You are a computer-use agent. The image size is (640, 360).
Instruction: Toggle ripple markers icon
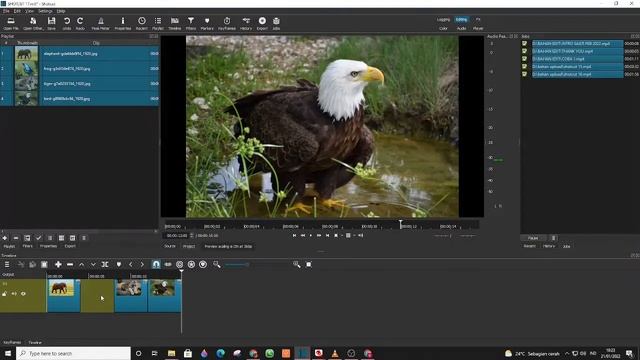pyautogui.click(x=203, y=264)
